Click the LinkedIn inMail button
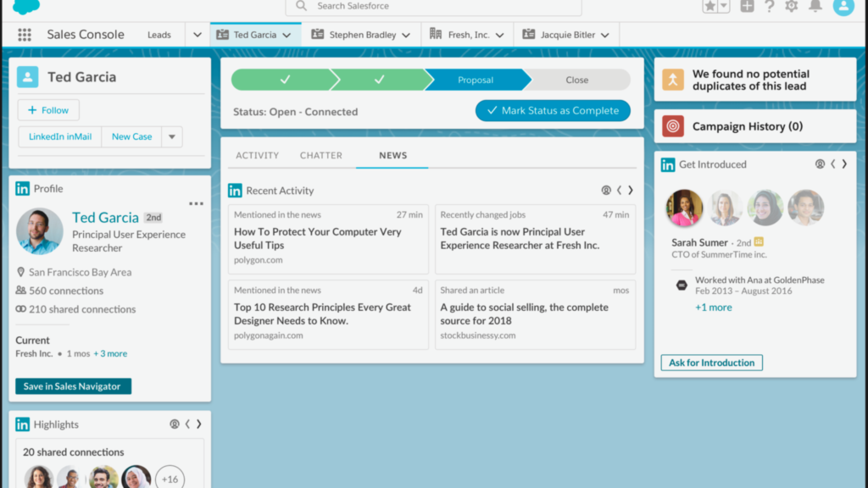The image size is (868, 488). point(60,136)
